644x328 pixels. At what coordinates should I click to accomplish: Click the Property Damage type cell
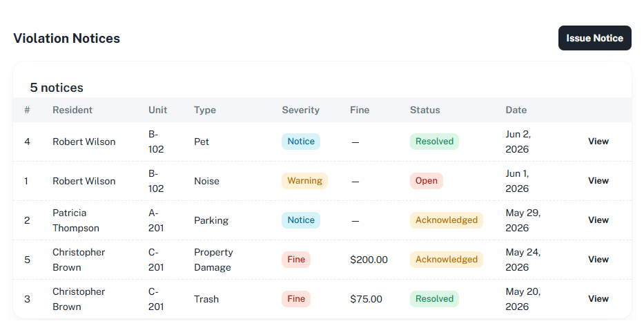coord(213,260)
